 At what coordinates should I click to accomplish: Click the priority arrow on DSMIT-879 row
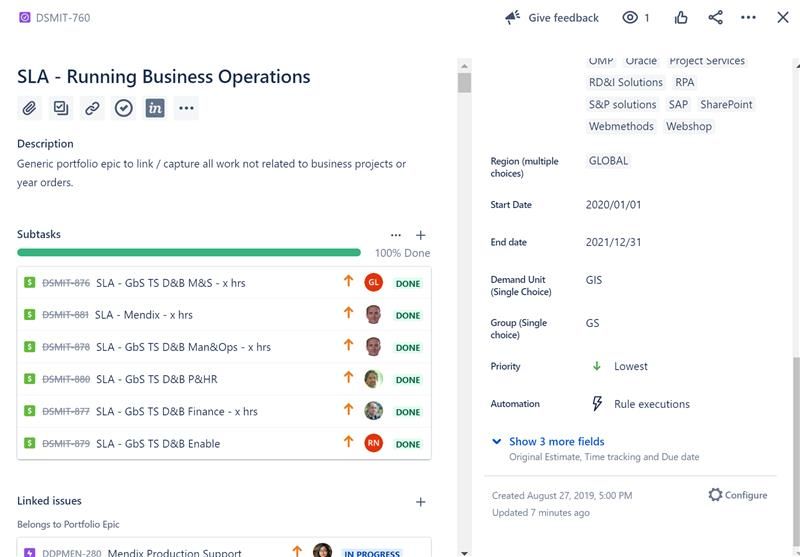(348, 441)
